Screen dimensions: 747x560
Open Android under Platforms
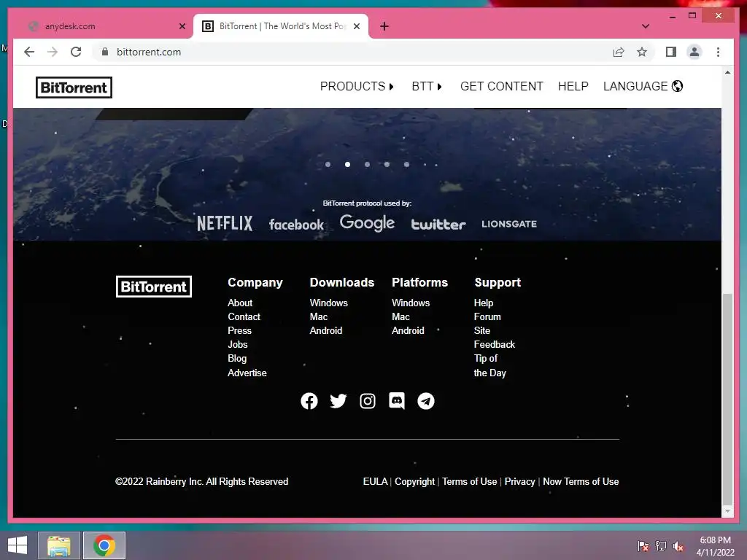(408, 330)
